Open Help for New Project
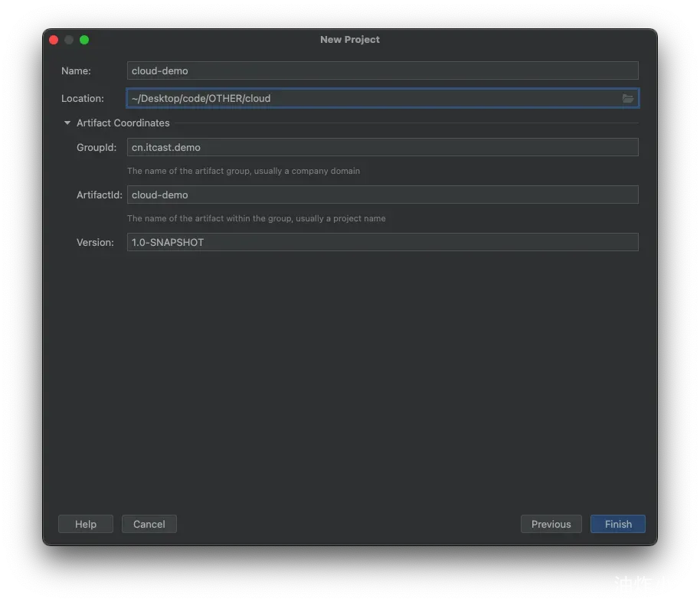The height and width of the screenshot is (602, 700). [x=86, y=524]
